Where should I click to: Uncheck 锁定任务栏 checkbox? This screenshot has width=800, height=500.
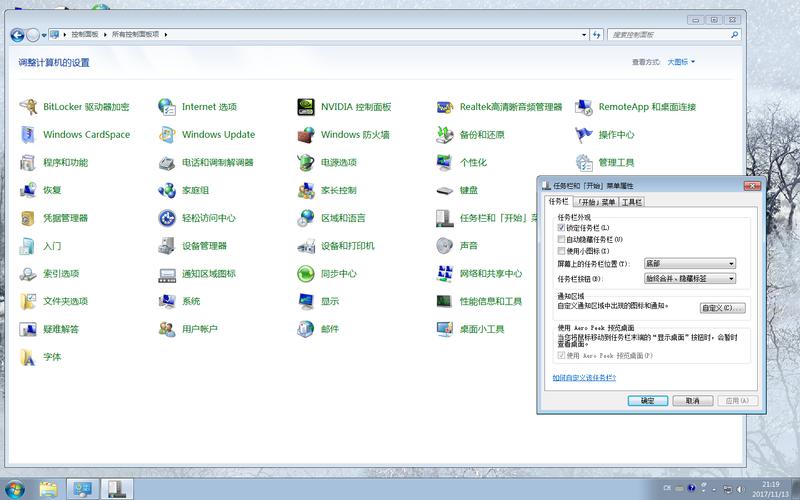561,228
